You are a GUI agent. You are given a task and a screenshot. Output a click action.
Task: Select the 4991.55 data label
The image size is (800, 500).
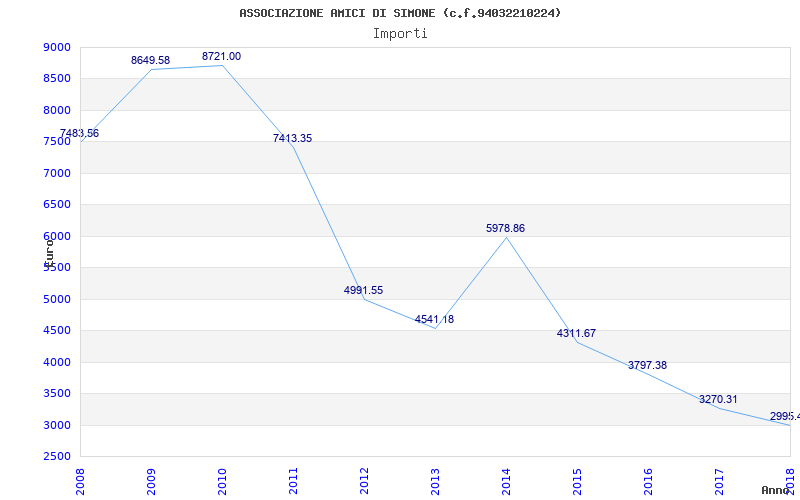(363, 290)
